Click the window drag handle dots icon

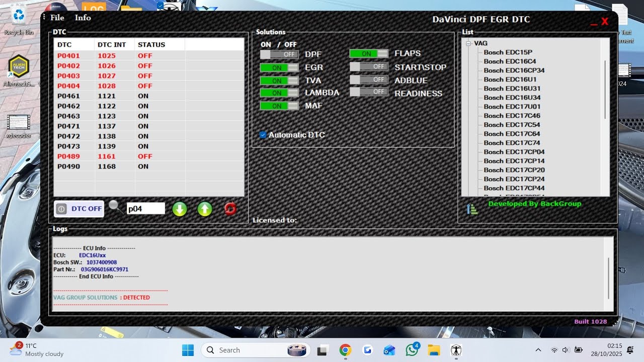coord(44,18)
